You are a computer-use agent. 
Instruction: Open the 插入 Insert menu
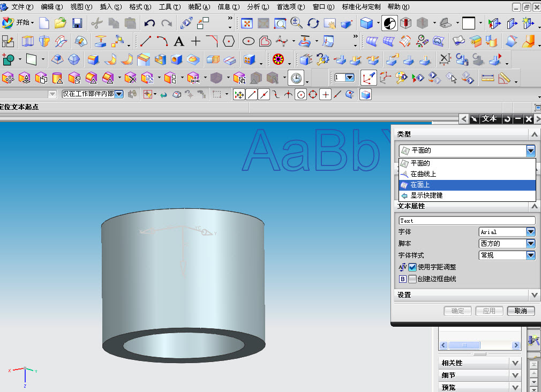pos(111,7)
